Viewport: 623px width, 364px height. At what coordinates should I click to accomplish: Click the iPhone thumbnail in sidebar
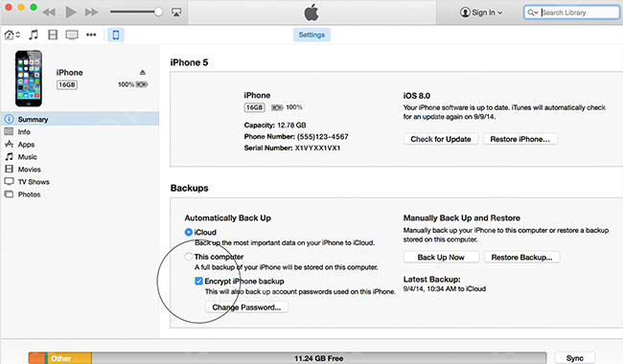point(29,79)
